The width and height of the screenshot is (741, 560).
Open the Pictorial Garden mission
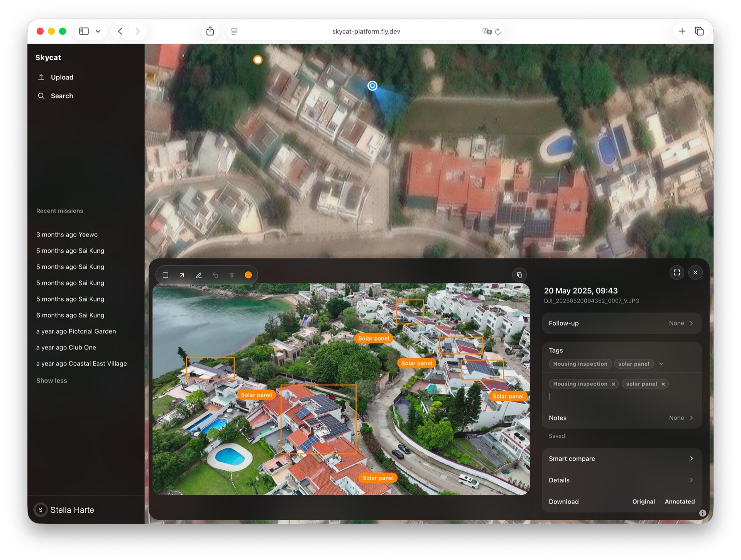pyautogui.click(x=76, y=331)
